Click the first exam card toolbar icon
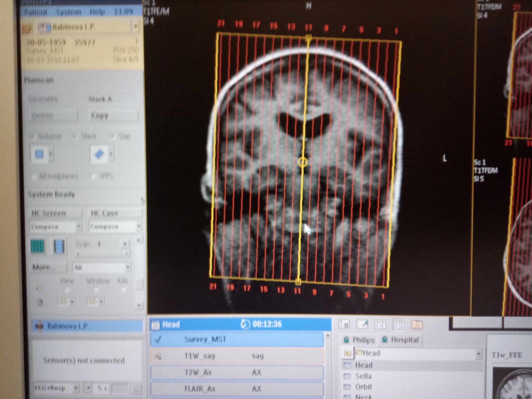532x399 pixels. click(x=344, y=324)
